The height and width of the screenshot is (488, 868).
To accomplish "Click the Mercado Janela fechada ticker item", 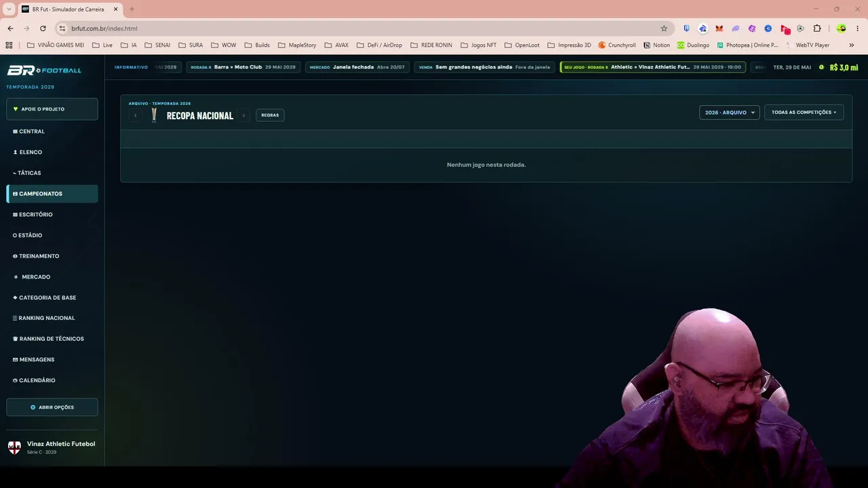I will click(x=357, y=67).
